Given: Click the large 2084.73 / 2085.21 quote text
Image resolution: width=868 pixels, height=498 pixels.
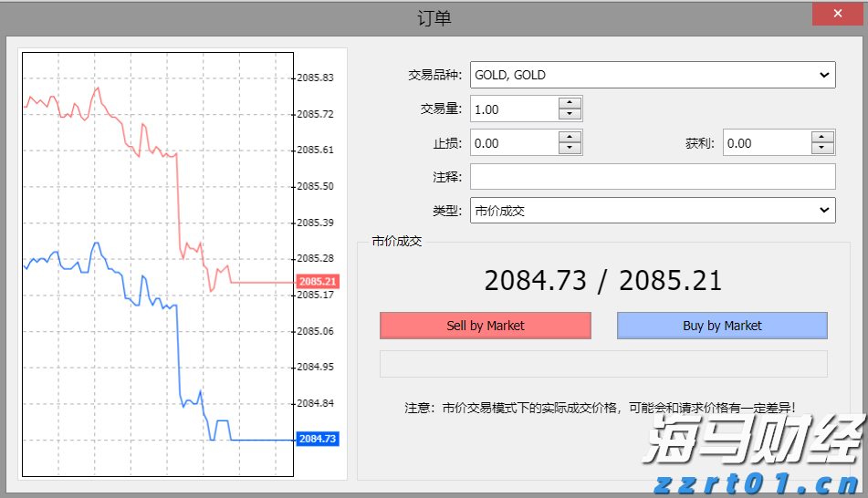Looking at the screenshot, I should point(602,281).
